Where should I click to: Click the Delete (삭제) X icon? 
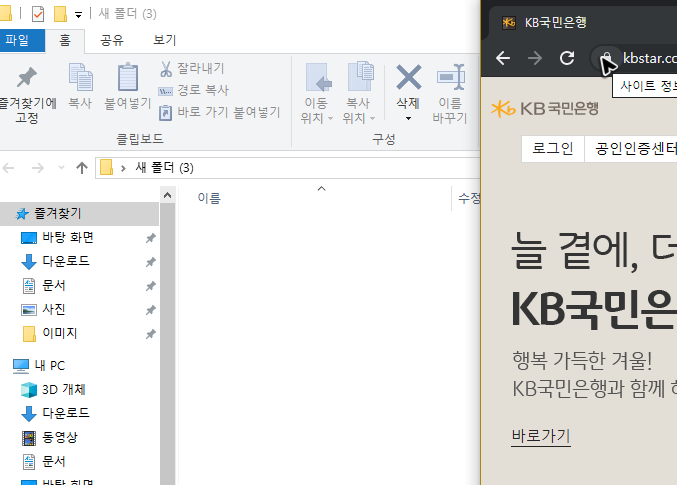coord(408,77)
